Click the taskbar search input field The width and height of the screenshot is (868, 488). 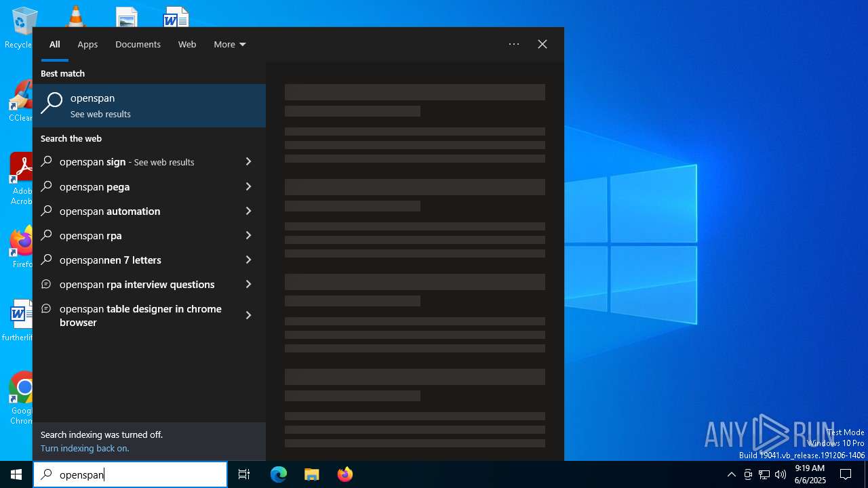click(x=130, y=474)
